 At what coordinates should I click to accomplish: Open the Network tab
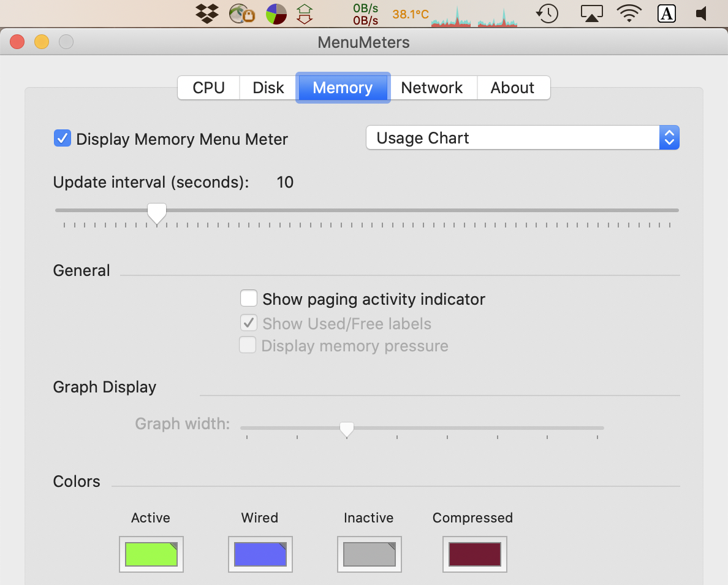point(432,88)
